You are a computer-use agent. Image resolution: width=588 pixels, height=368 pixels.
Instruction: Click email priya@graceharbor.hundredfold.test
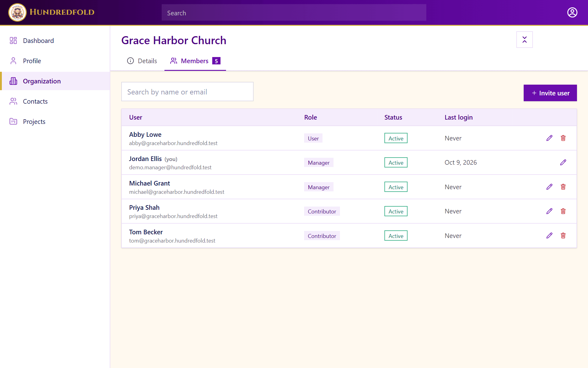(x=173, y=216)
